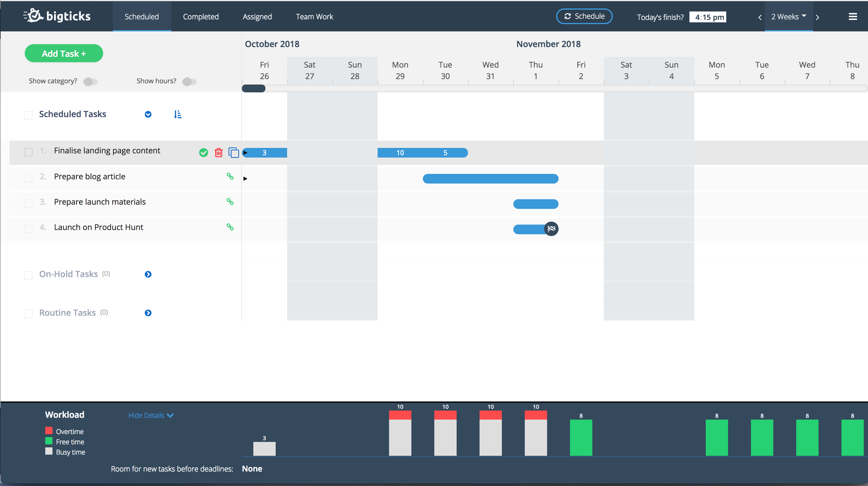Open the Team Work tab
The image size is (868, 486).
[314, 17]
